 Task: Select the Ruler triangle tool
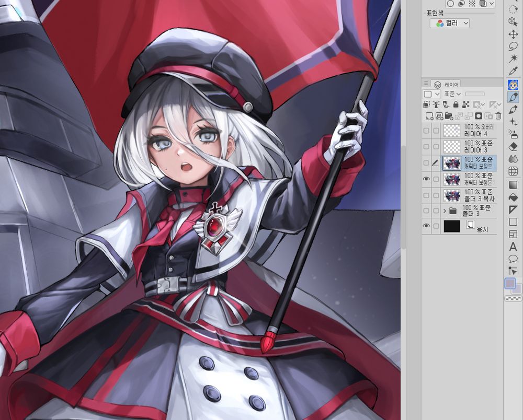click(x=513, y=209)
